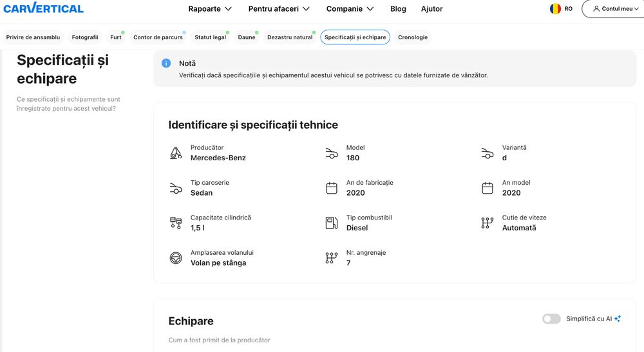
Task: Expand the Companie menu
Action: (350, 8)
